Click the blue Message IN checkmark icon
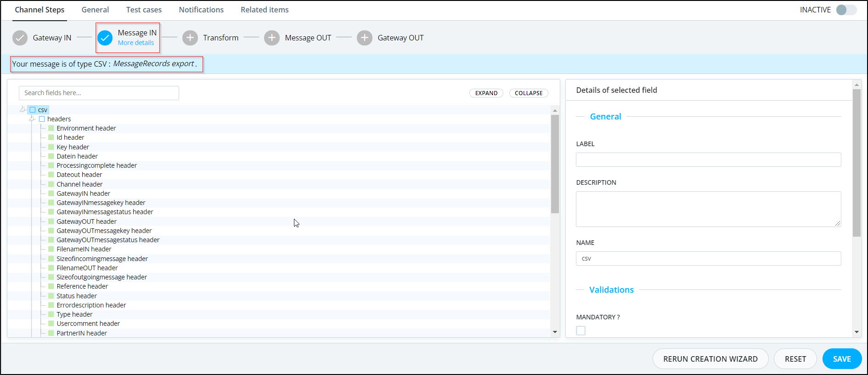Screen dimensions: 868x375 tap(105, 38)
